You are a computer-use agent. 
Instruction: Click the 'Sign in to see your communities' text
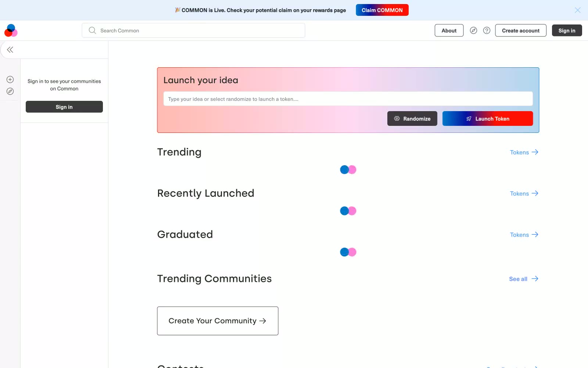pyautogui.click(x=64, y=85)
